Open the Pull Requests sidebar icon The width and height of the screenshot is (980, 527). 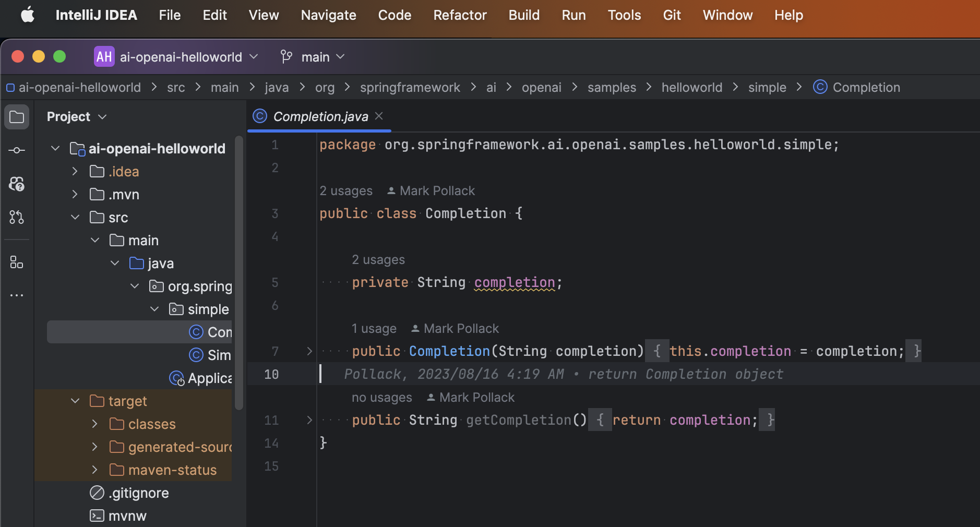[17, 217]
